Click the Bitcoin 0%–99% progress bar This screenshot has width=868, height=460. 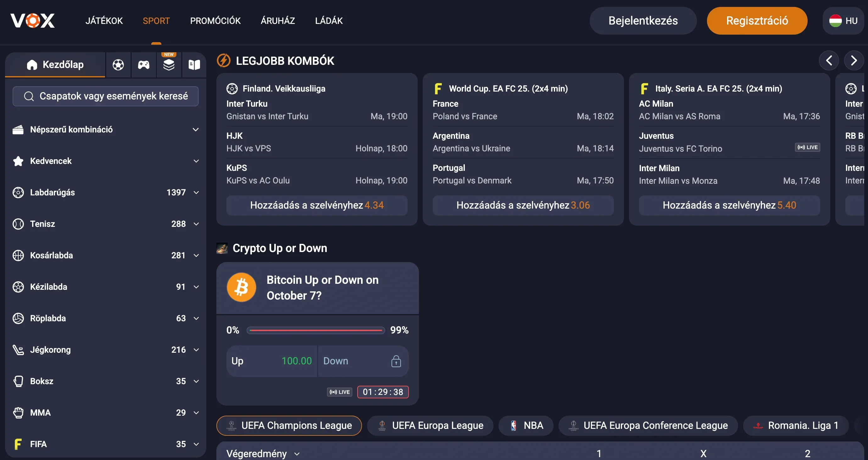tap(316, 330)
